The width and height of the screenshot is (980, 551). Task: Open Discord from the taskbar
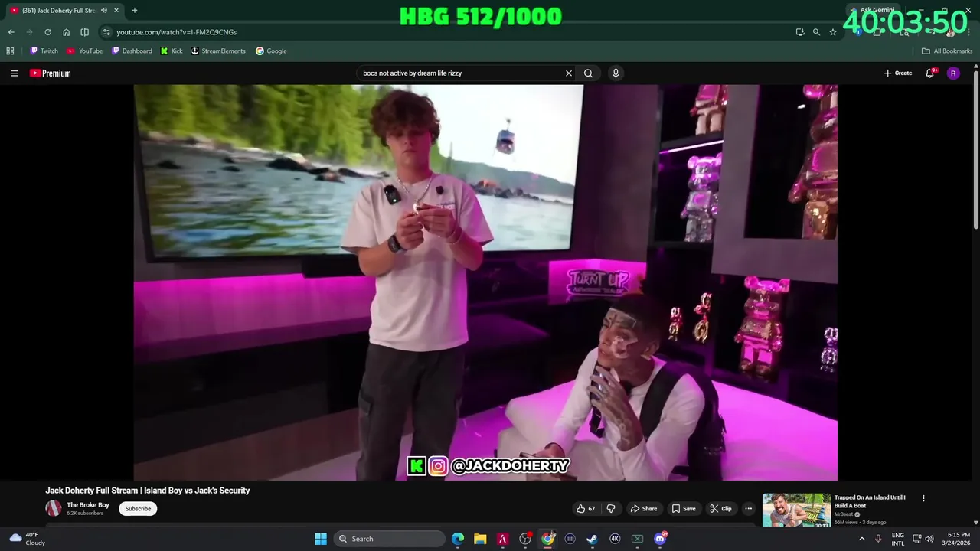[660, 539]
